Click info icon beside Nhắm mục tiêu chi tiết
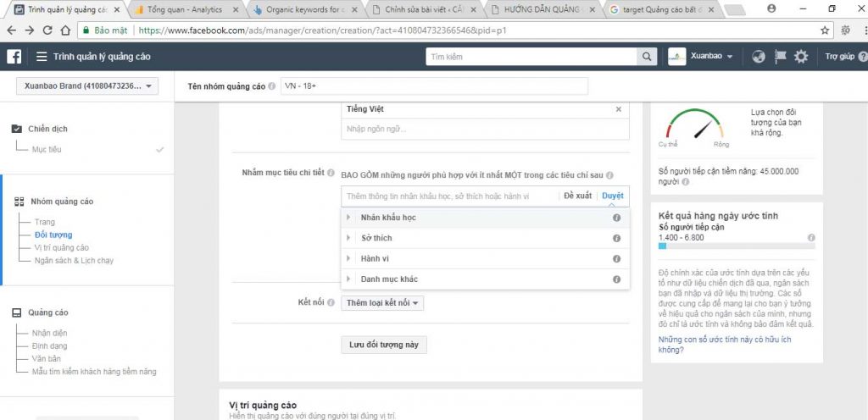This screenshot has width=868, height=420. pos(331,173)
